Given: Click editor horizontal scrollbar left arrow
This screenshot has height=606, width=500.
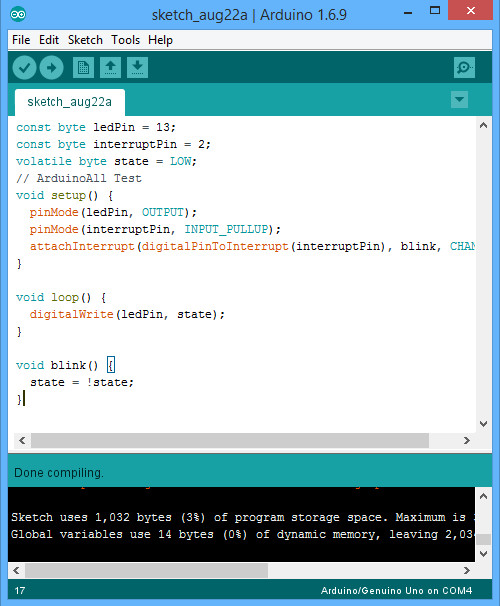Looking at the screenshot, I should [x=22, y=441].
